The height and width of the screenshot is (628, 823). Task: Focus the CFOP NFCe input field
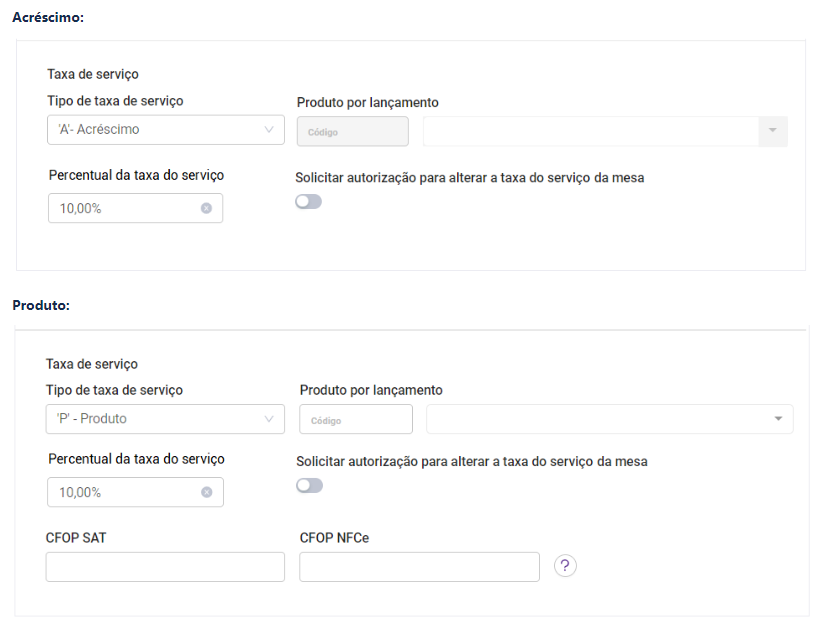click(x=419, y=567)
